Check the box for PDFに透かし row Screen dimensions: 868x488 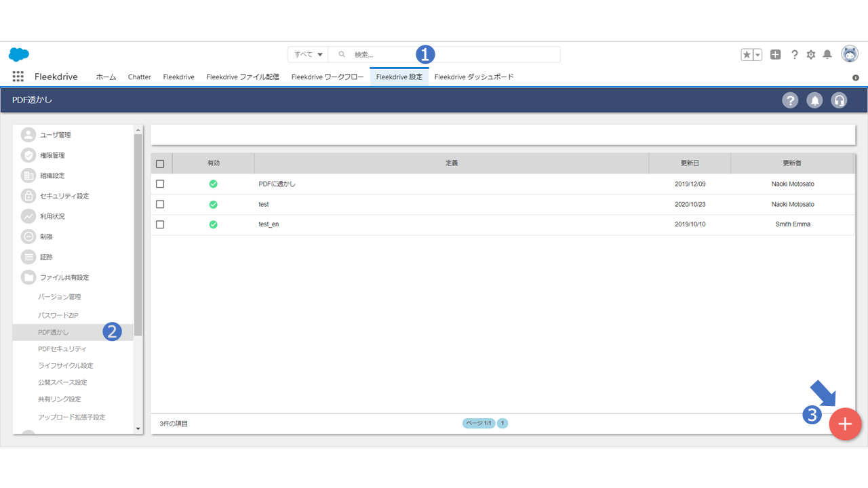(160, 184)
